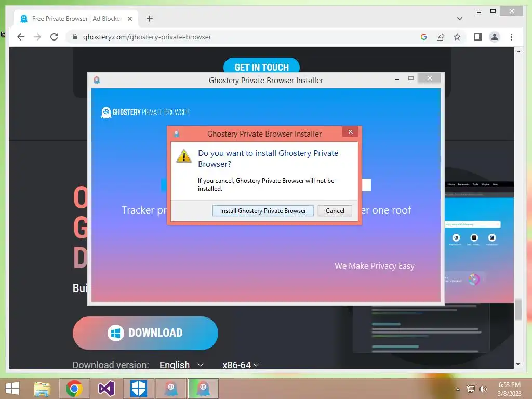Minimize the Ghostery installer window
Screen dimensions: 532x399
click(396, 79)
